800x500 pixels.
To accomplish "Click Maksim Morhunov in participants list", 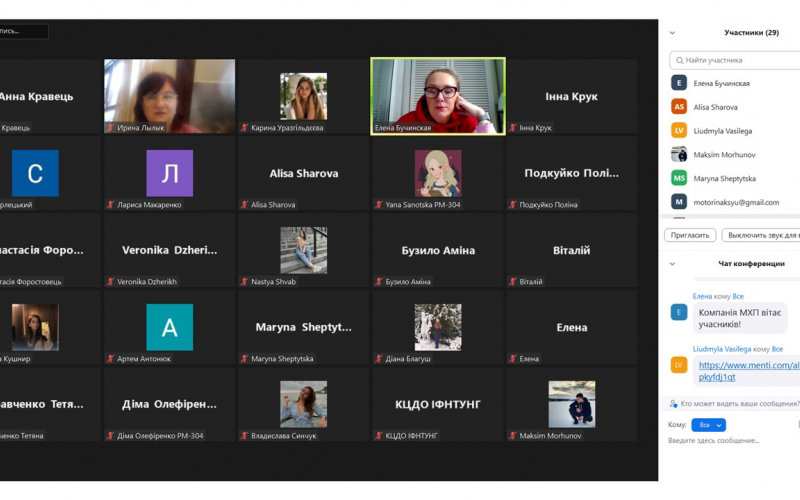I will 724,155.
